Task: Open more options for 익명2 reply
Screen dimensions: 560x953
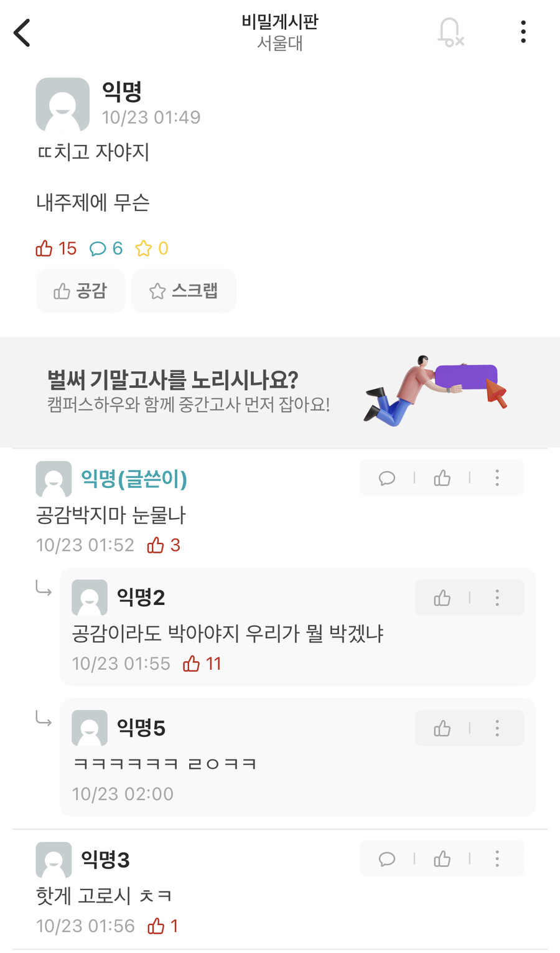Action: click(497, 598)
